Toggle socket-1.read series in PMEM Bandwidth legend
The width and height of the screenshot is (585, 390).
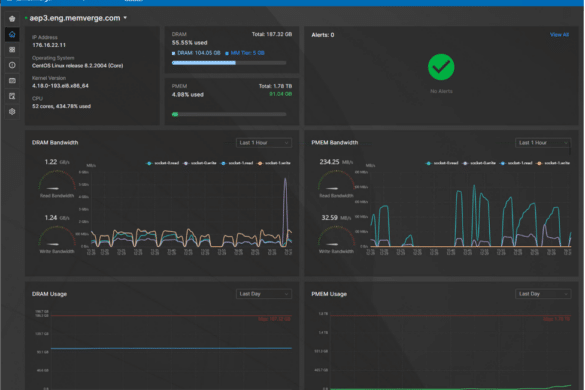tap(516, 163)
